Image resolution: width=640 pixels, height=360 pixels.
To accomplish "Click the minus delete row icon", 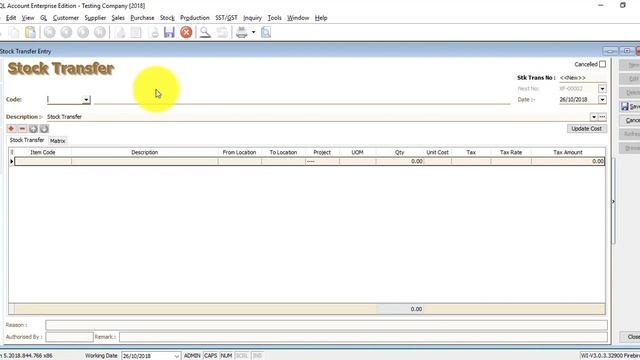I will (22, 129).
